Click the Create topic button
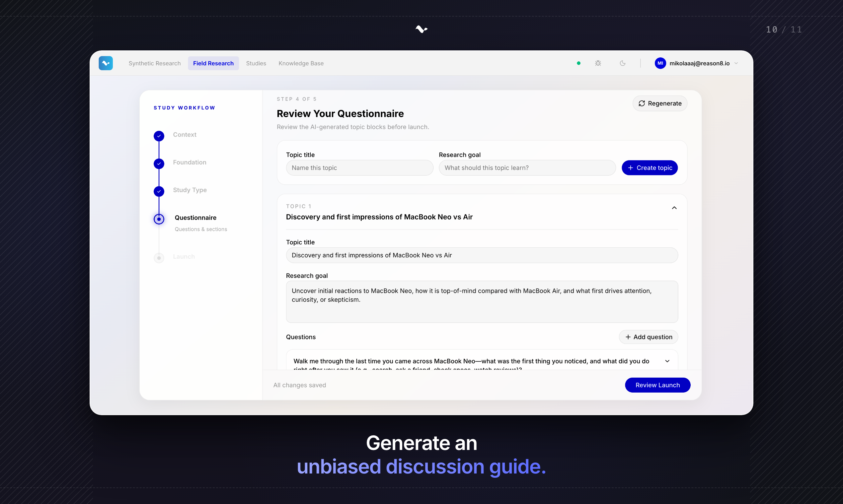Viewport: 843px width, 504px height. pos(649,168)
